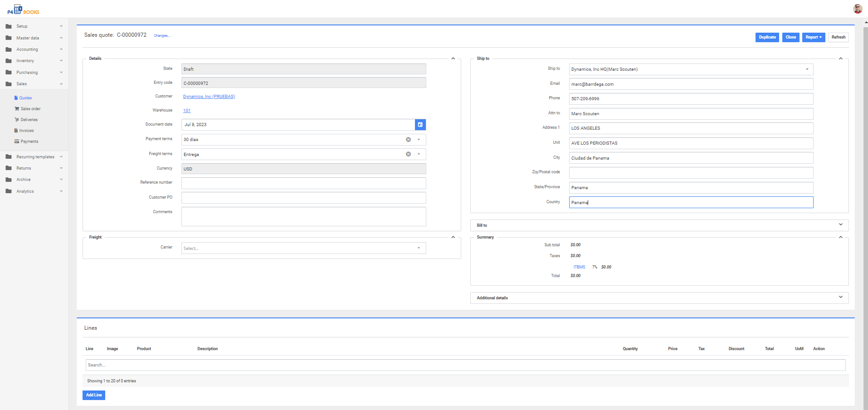Go to Deliveries in Sales menu
The image size is (868, 410).
[29, 120]
